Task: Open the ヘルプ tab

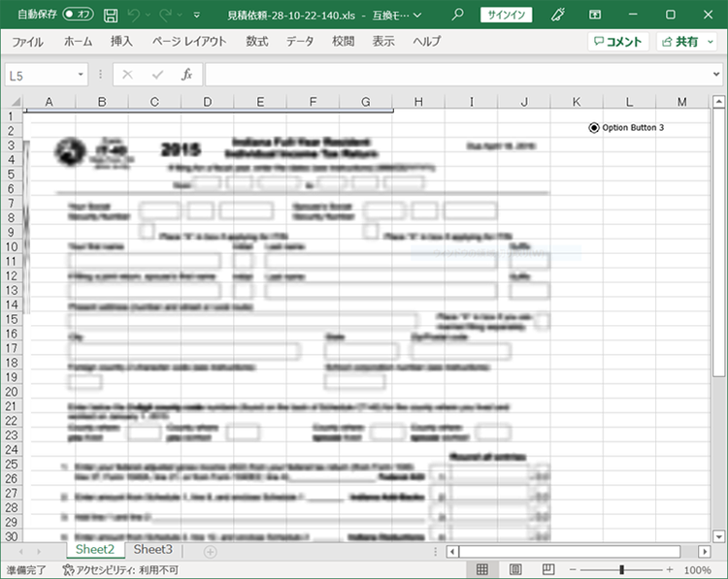Action: (x=427, y=42)
